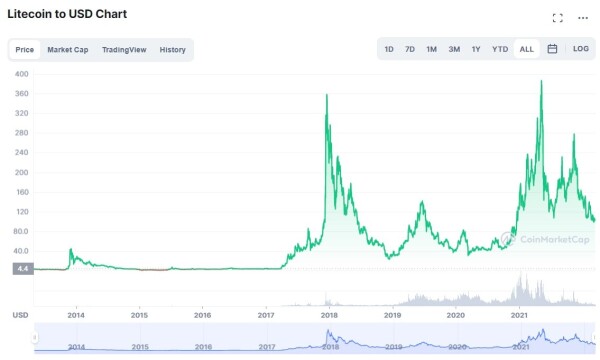Select the ALL time range
This screenshot has height=360, width=600.
526,49
